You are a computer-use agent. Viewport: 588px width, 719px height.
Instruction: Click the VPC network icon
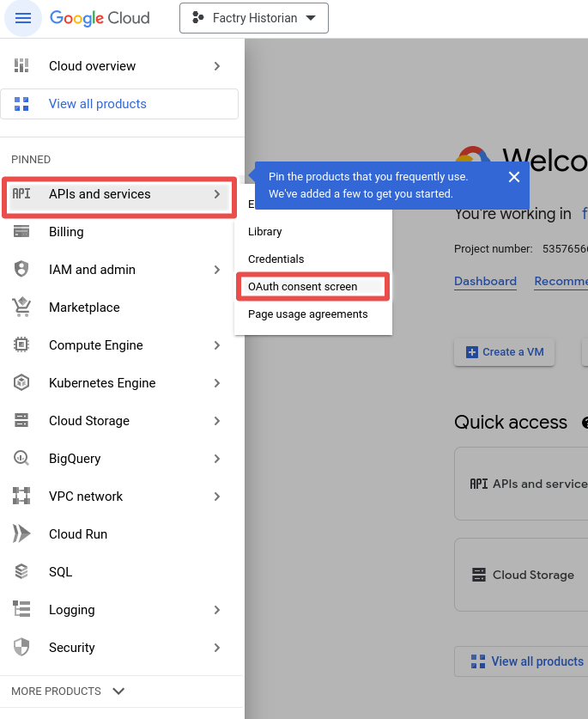21,496
